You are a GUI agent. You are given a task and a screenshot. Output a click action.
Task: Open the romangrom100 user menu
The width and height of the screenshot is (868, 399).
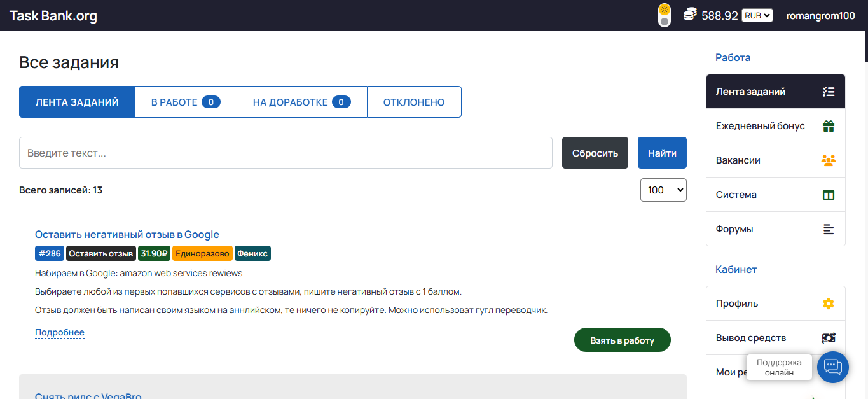pos(820,16)
